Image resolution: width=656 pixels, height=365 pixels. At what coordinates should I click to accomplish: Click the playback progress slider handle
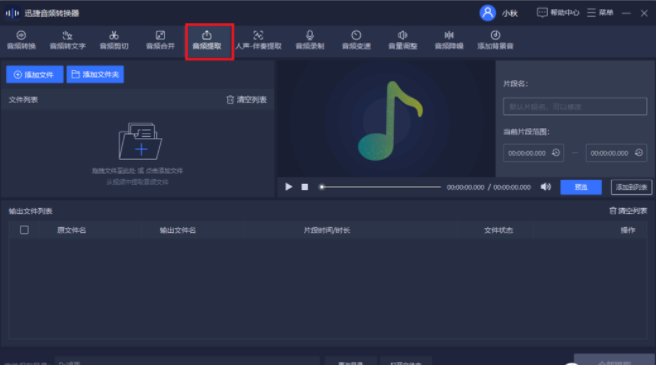(x=322, y=187)
